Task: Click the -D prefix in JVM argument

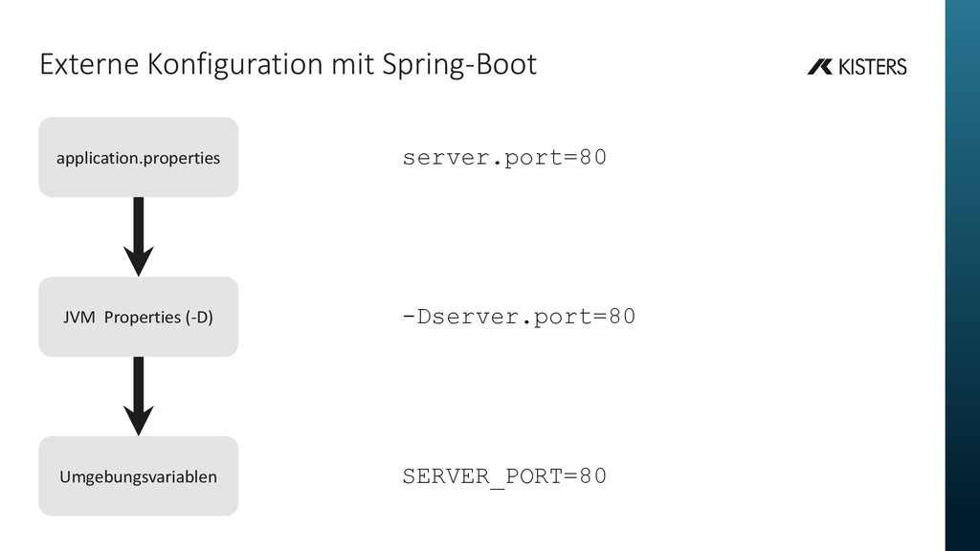Action: 416,317
